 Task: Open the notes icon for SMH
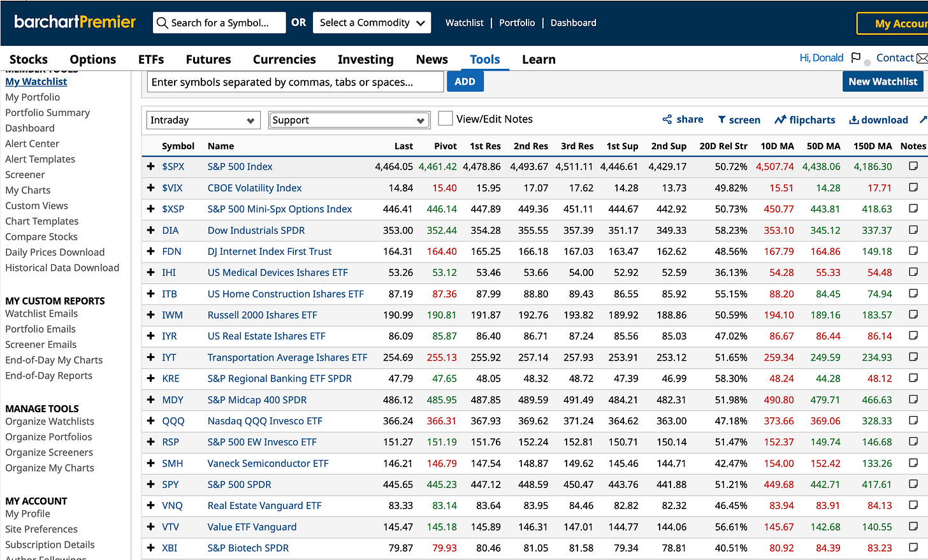tap(913, 463)
